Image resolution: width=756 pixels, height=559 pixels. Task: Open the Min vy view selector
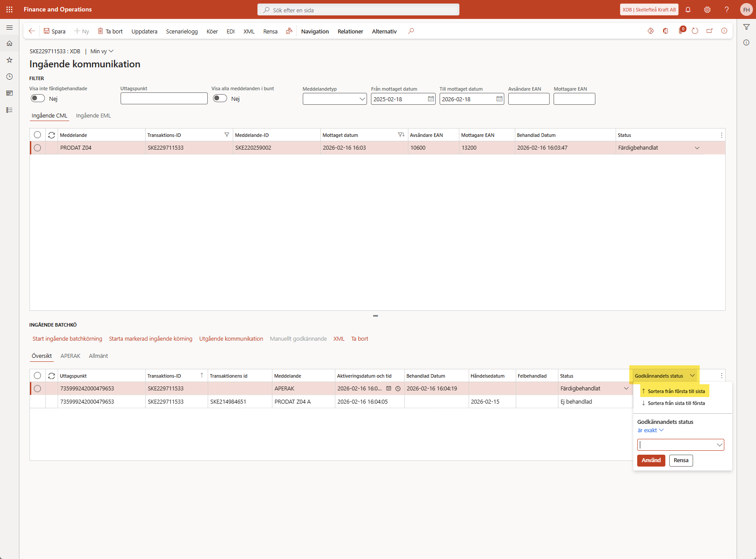pyautogui.click(x=102, y=51)
